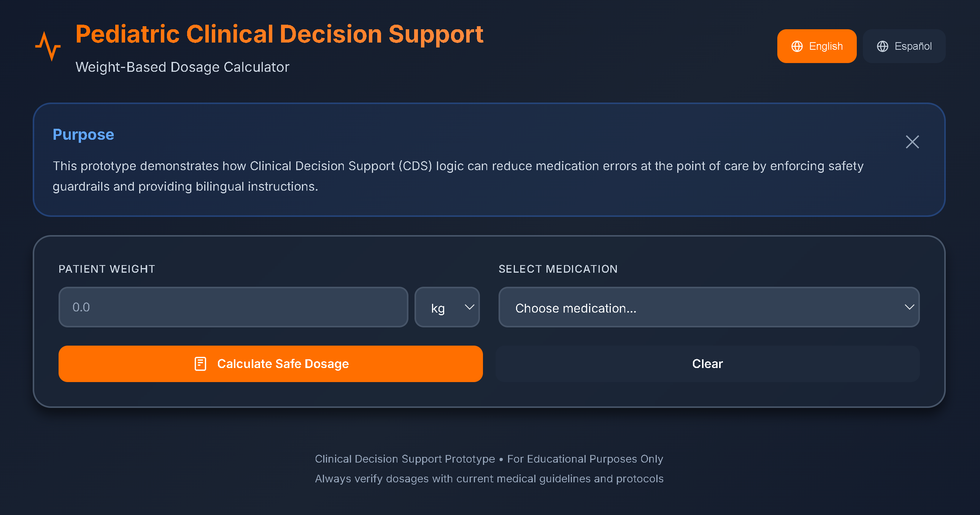This screenshot has height=515, width=980.
Task: Click the Weight-Based Dosage Calculator subtitle
Action: 182,67
